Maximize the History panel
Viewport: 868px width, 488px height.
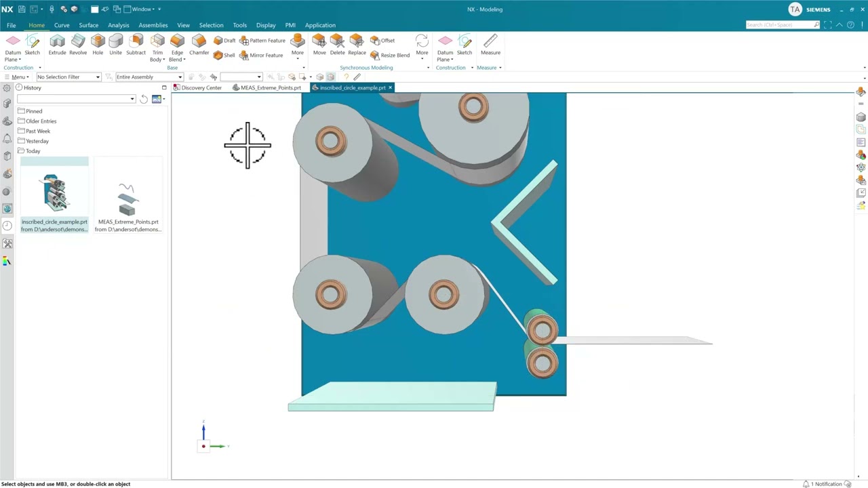coord(164,87)
